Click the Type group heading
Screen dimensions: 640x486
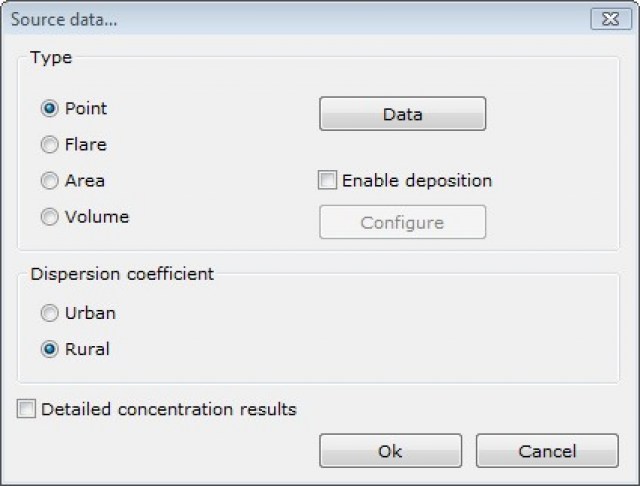point(51,58)
